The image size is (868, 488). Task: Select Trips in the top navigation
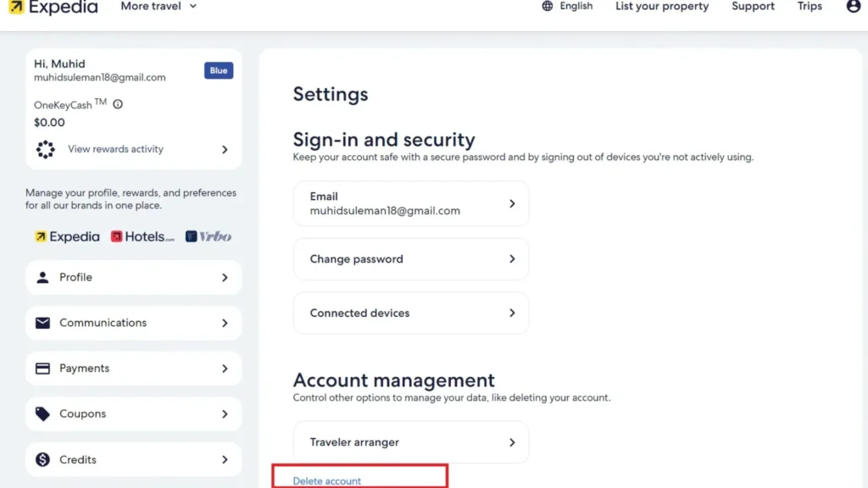coord(809,6)
